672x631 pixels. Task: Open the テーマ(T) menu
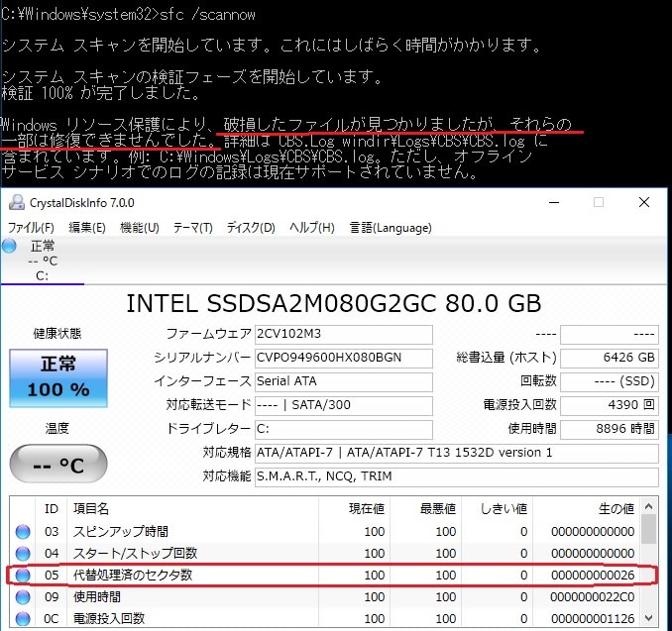point(193,228)
